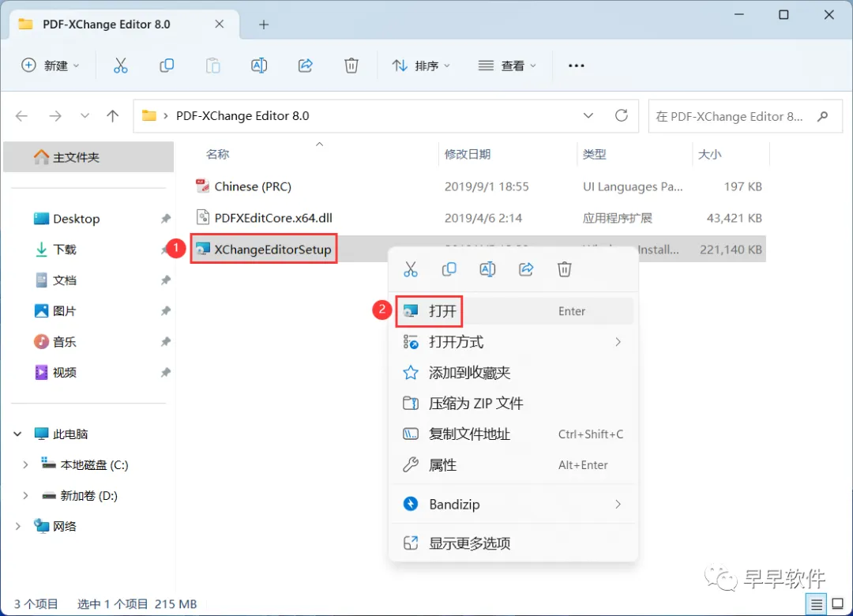Open 图片 folder in the sidebar
Image resolution: width=853 pixels, height=616 pixels.
(x=64, y=311)
